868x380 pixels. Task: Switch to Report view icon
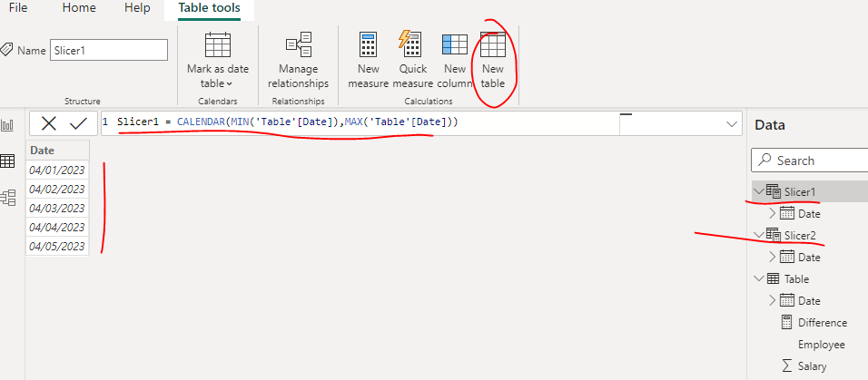[8, 125]
